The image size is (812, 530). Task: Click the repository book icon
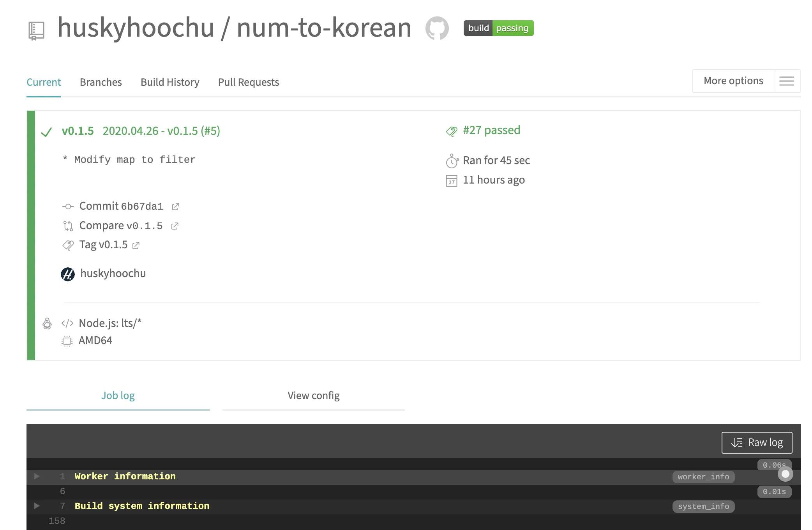[x=36, y=31]
